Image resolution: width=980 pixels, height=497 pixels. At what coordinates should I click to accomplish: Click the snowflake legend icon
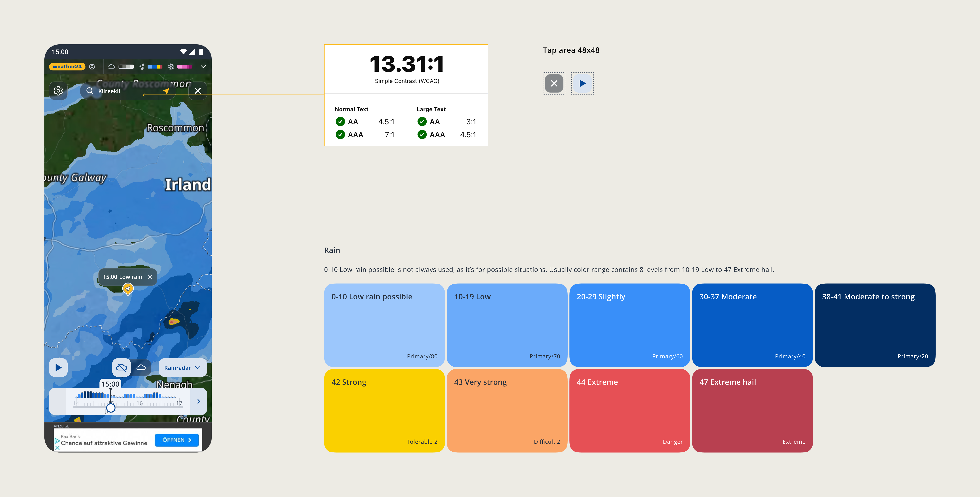[171, 66]
